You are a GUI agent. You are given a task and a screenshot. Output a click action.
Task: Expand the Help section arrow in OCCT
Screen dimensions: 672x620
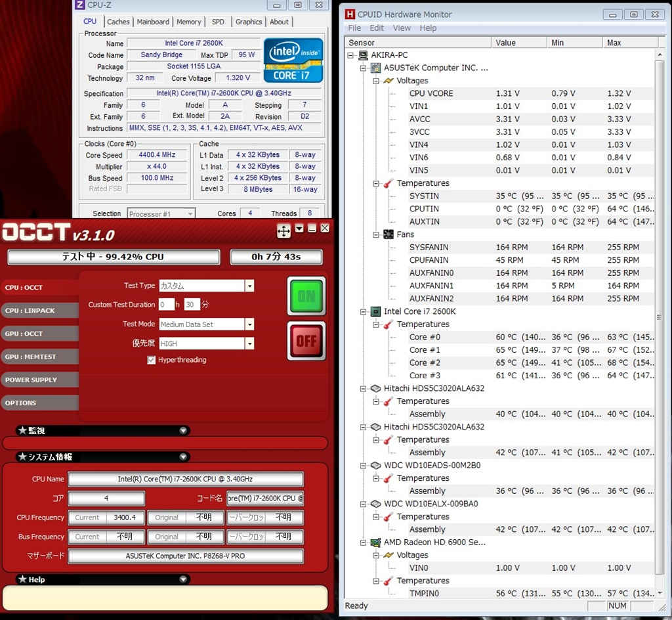[x=183, y=579]
